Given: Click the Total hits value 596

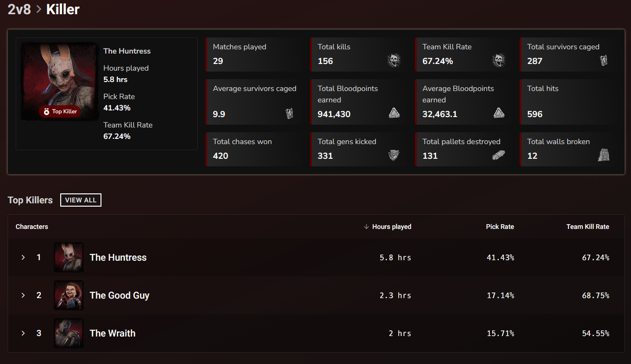Looking at the screenshot, I should click(x=535, y=114).
